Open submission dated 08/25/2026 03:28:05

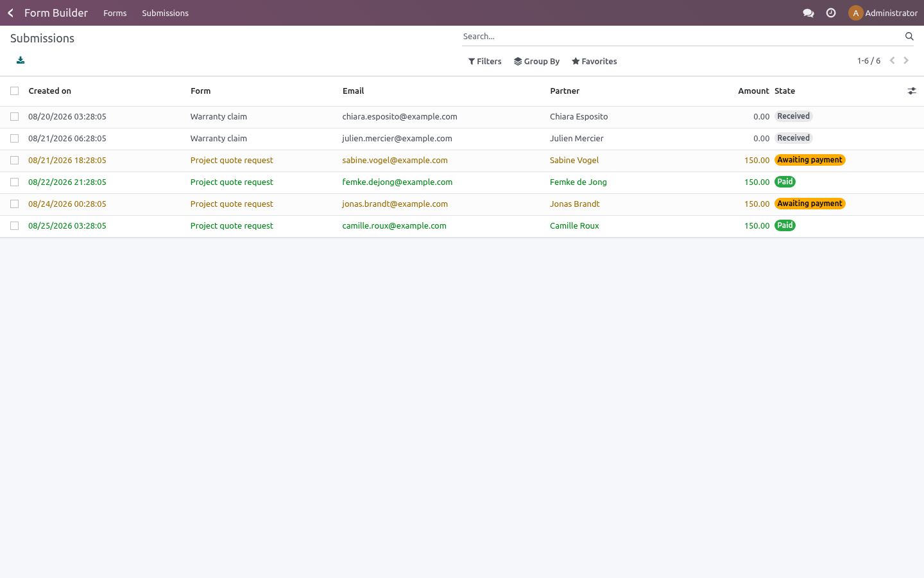(x=67, y=226)
